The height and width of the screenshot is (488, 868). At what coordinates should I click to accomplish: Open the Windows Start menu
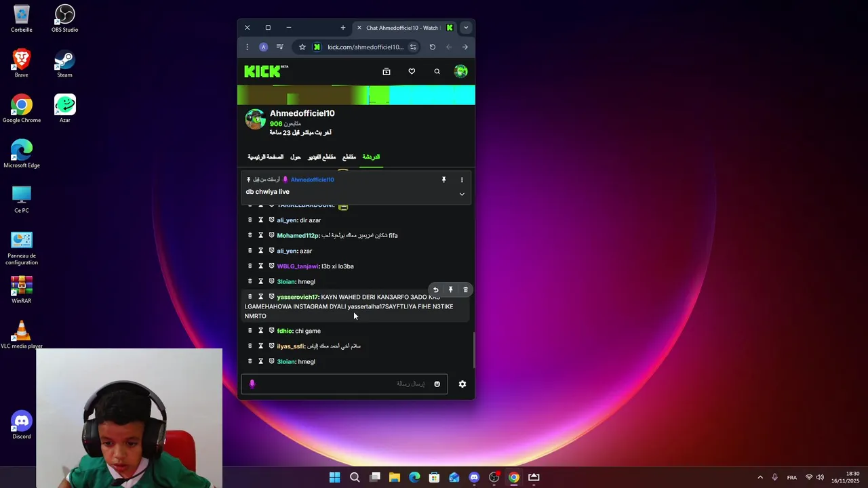tap(334, 477)
